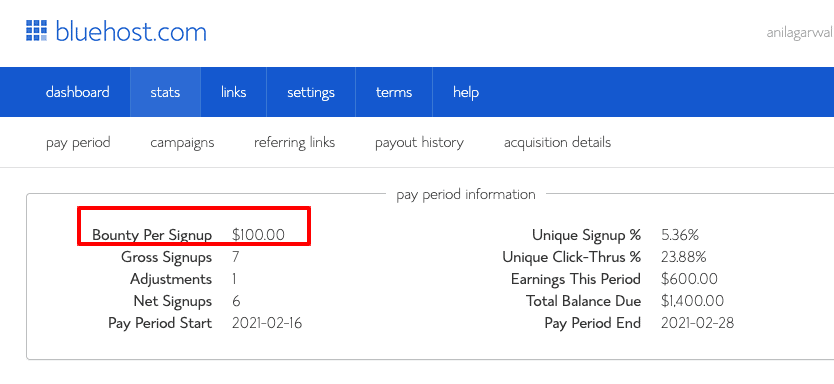Screen dimensions: 834x384
Task: Open the campaigns stats page
Action: pyautogui.click(x=182, y=143)
